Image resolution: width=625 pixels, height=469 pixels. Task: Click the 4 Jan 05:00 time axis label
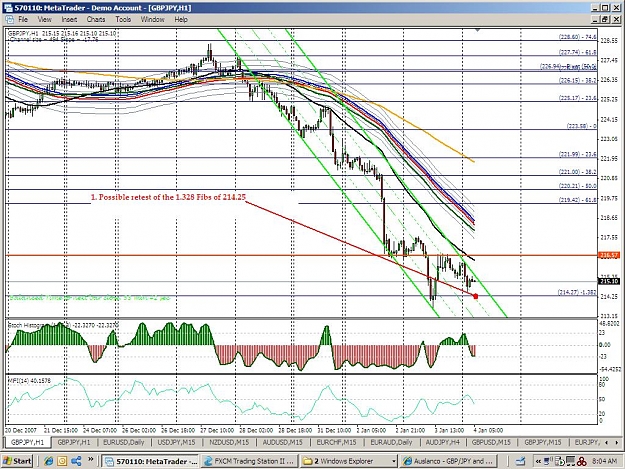pyautogui.click(x=488, y=430)
